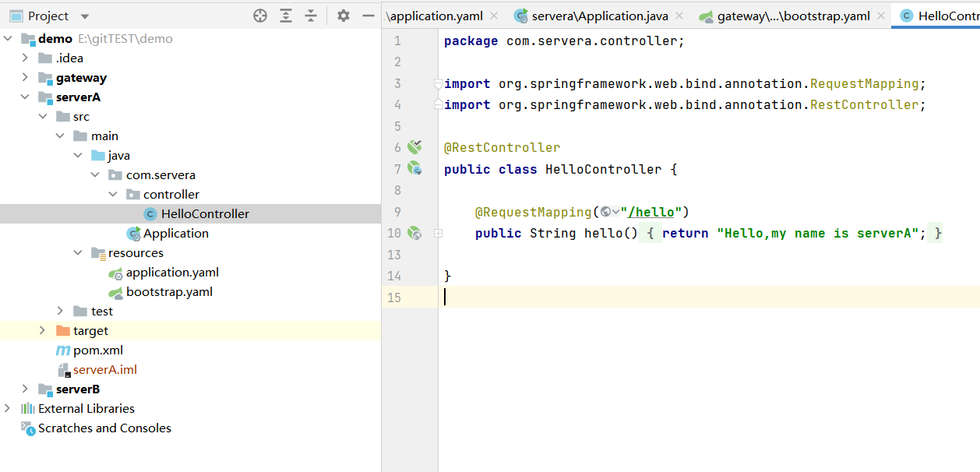Image resolution: width=980 pixels, height=472 pixels.
Task: Click the "/hello" mapping link
Action: (x=651, y=212)
